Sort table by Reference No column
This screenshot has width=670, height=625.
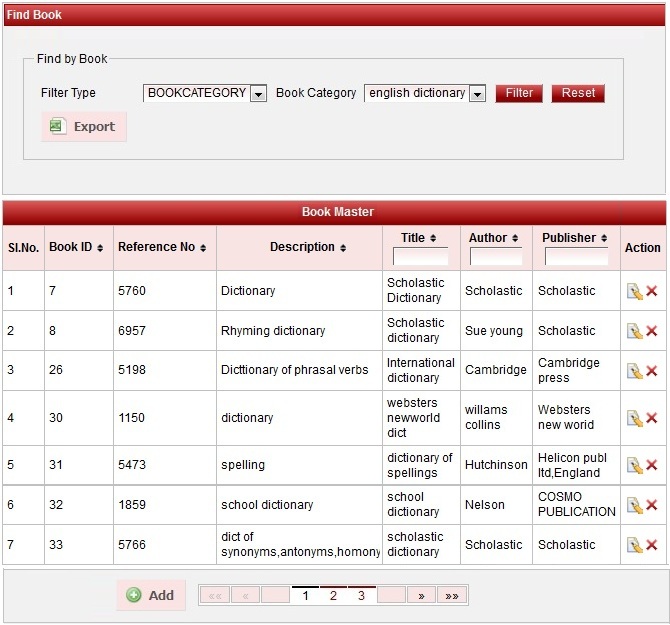[161, 247]
